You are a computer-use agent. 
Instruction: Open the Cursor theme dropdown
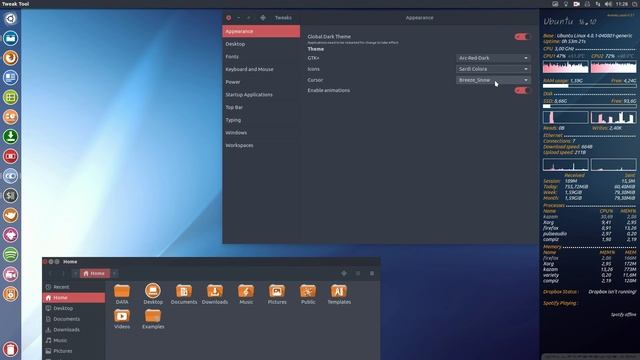[x=493, y=80]
